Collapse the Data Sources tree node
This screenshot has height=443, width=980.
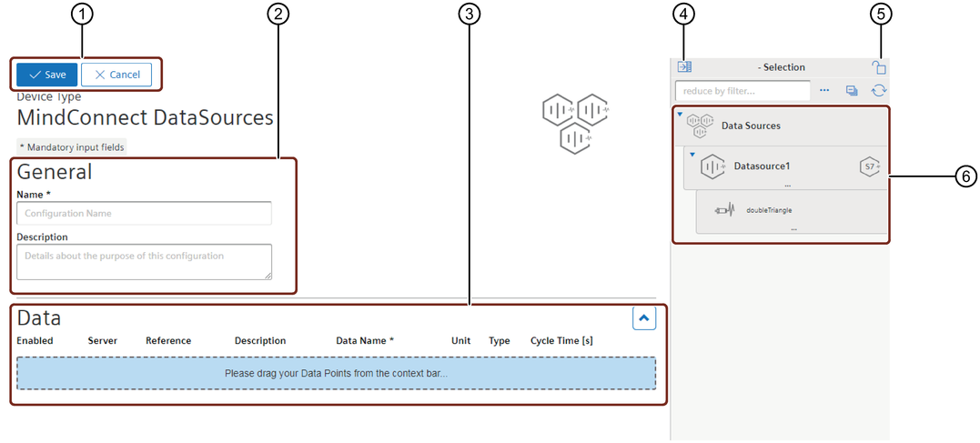tap(680, 115)
